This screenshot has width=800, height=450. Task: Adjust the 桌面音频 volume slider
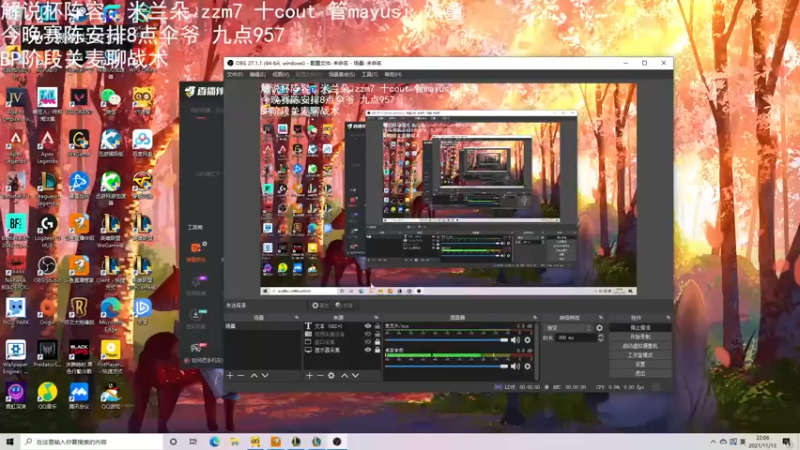tap(447, 366)
